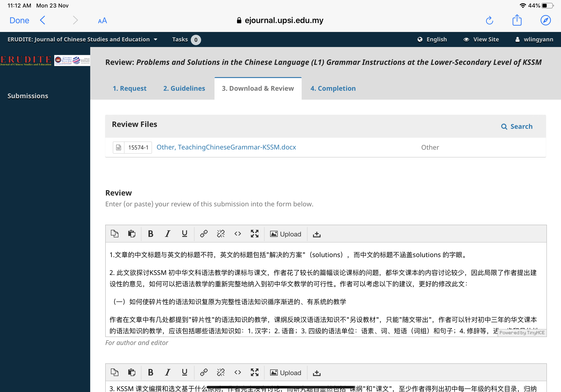Image resolution: width=561 pixels, height=392 pixels.
Task: Click copy icon in second editor toolbar
Action: tap(114, 372)
